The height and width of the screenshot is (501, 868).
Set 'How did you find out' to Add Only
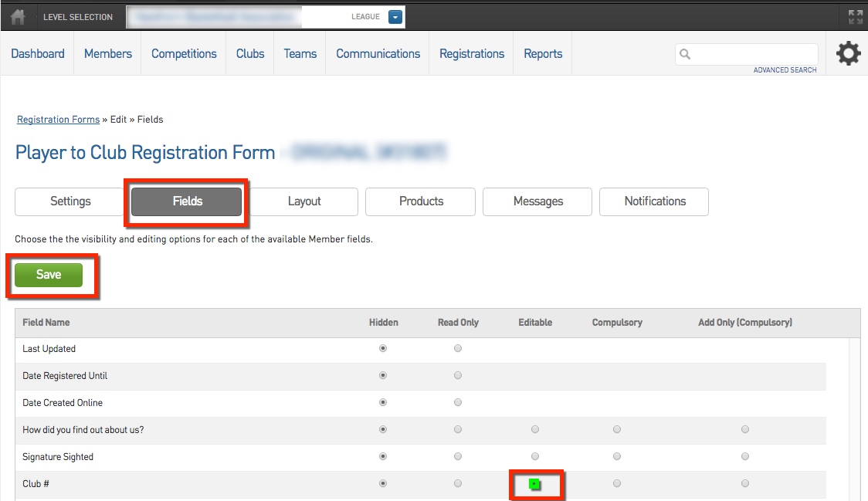pyautogui.click(x=745, y=429)
